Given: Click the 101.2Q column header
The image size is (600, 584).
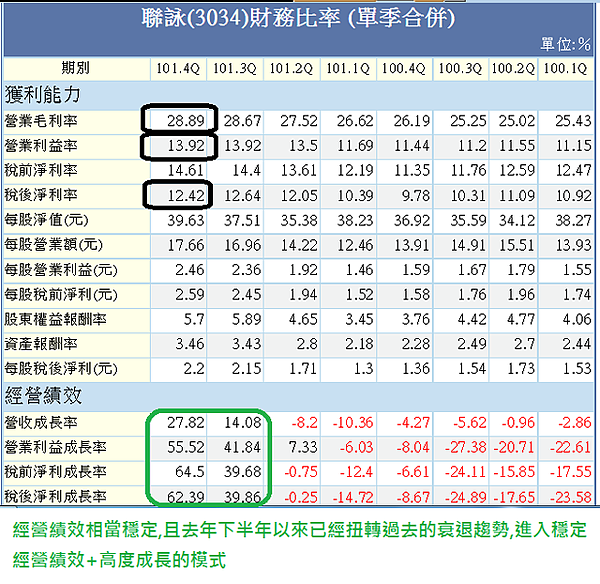Looking at the screenshot, I should 291,69.
